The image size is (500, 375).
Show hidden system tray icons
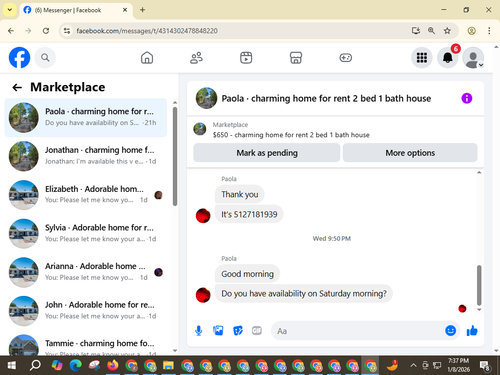click(x=413, y=366)
